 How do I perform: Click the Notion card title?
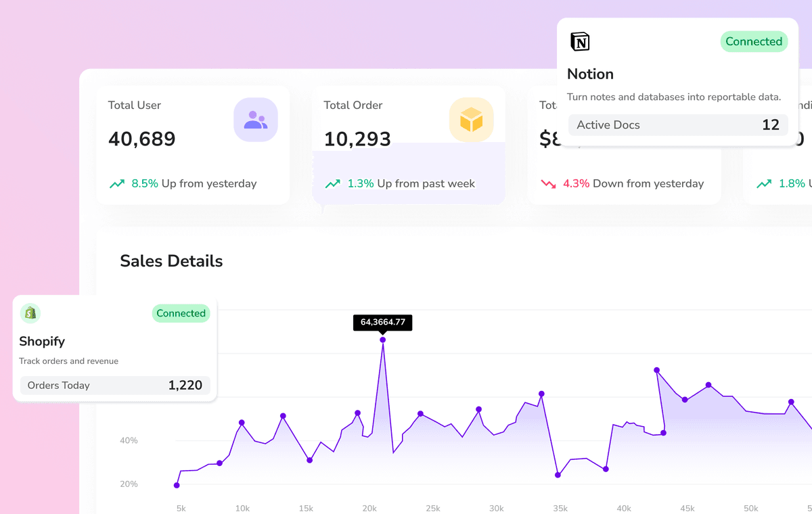(x=590, y=74)
